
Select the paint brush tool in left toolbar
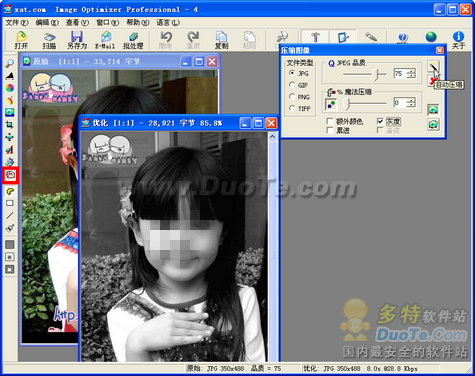pyautogui.click(x=10, y=228)
